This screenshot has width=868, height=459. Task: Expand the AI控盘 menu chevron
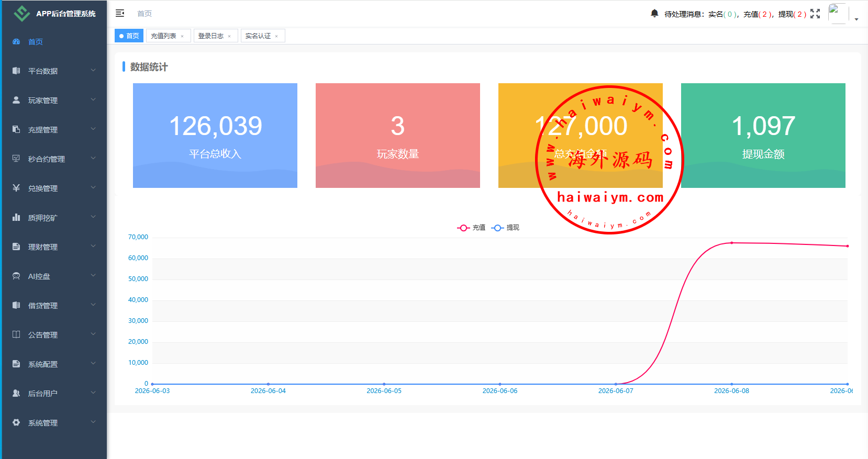pyautogui.click(x=93, y=275)
